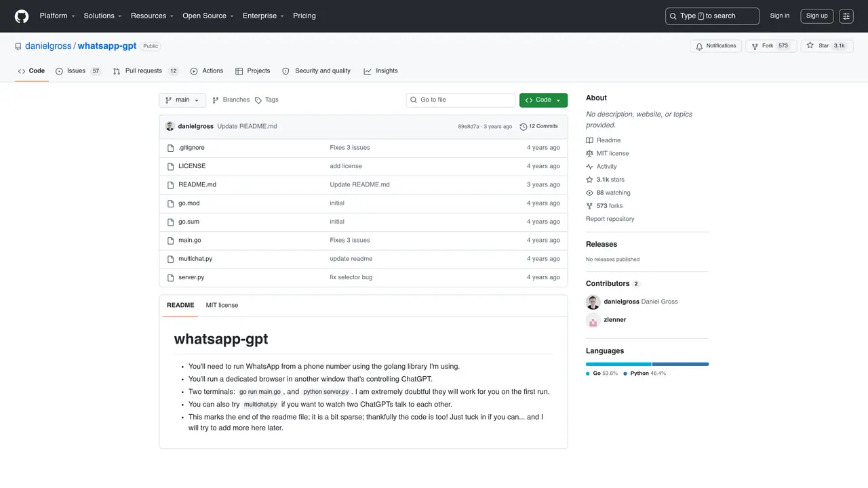Click the Sign in link
This screenshot has width=868, height=488.
780,16
